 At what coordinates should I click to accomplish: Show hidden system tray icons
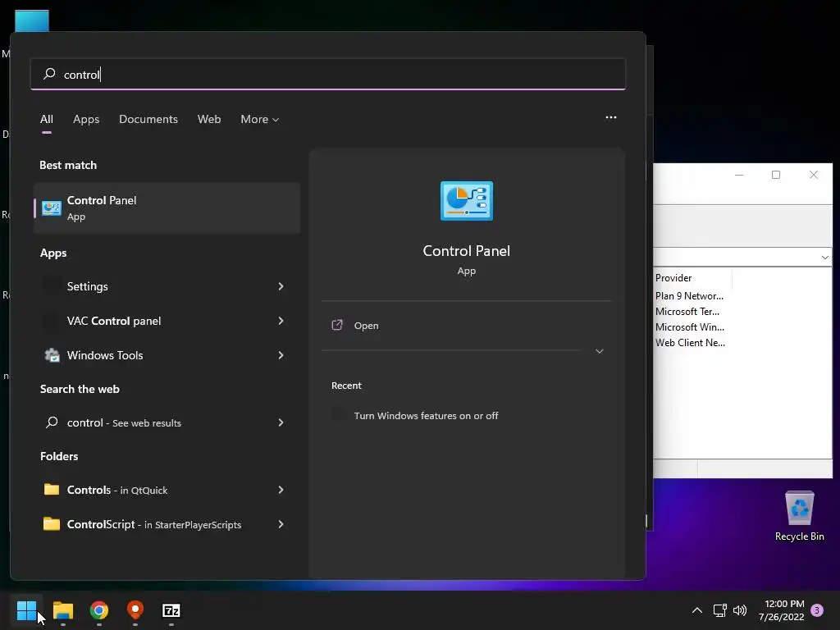click(x=697, y=610)
